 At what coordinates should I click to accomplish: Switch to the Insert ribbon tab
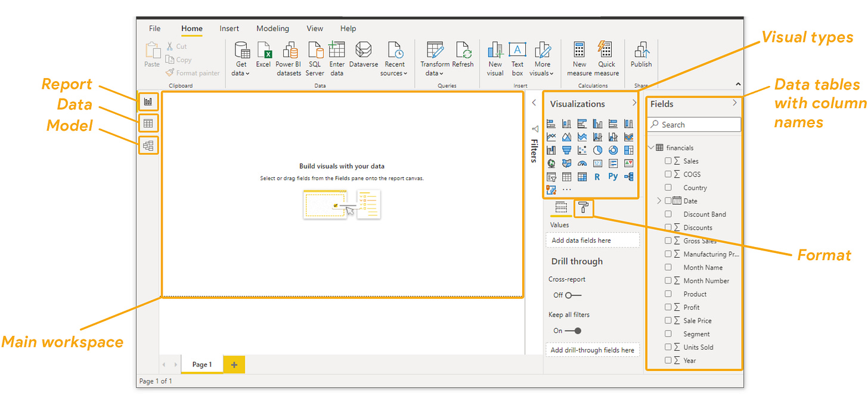229,29
